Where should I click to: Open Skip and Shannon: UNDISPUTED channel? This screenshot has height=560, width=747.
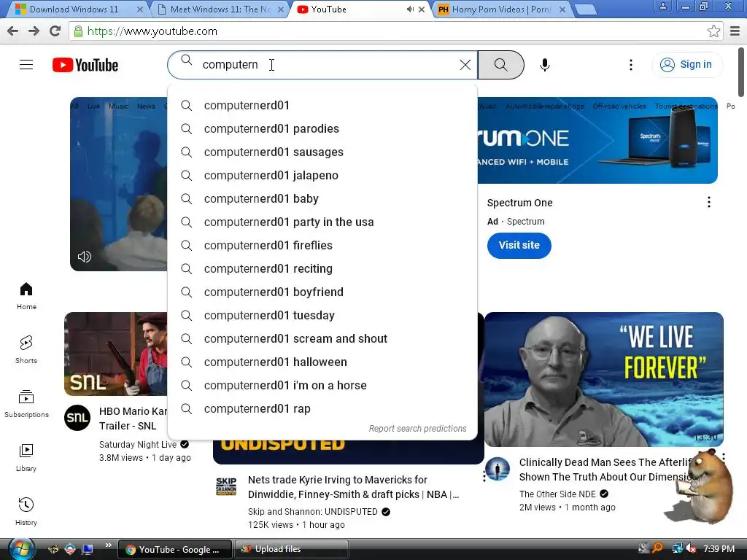coord(312,511)
